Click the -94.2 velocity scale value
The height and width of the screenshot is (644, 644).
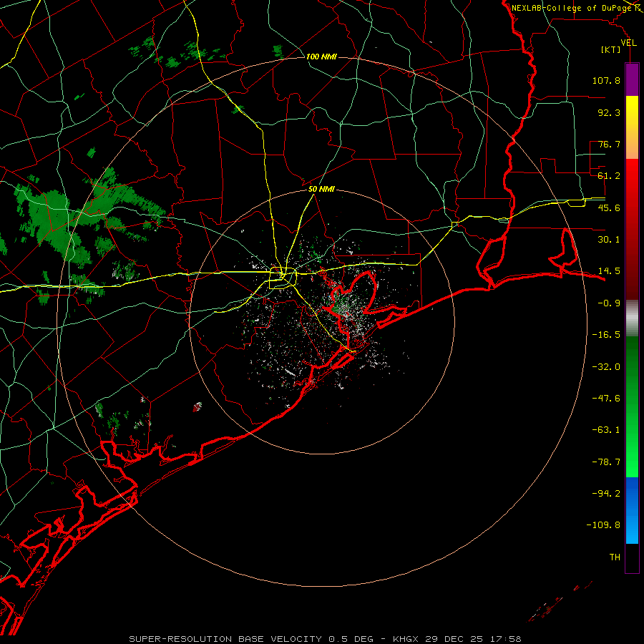click(x=606, y=494)
